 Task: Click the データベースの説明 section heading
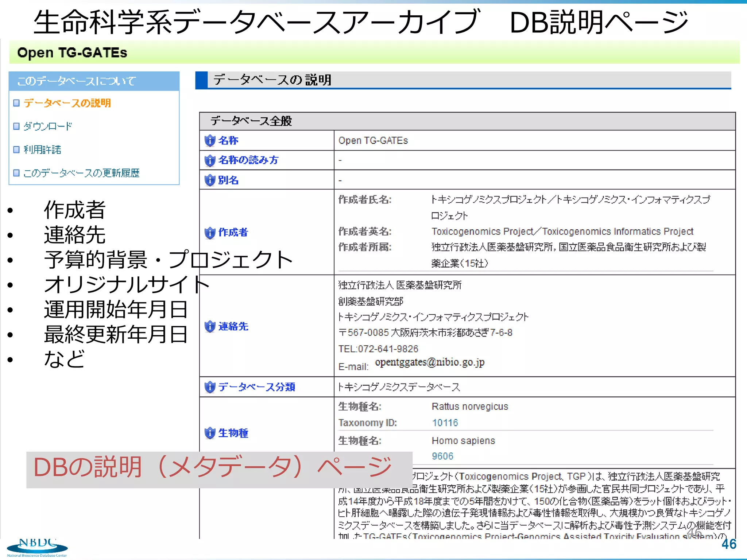pos(463,80)
